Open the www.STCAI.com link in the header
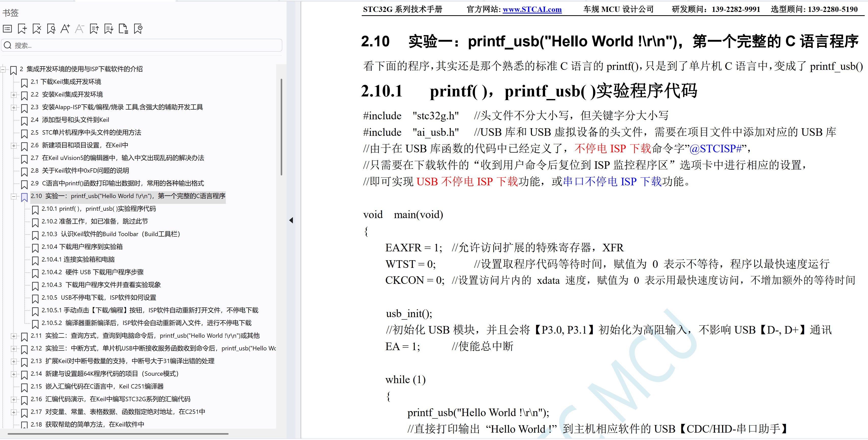Viewport: 868px width, 440px height. click(x=532, y=9)
